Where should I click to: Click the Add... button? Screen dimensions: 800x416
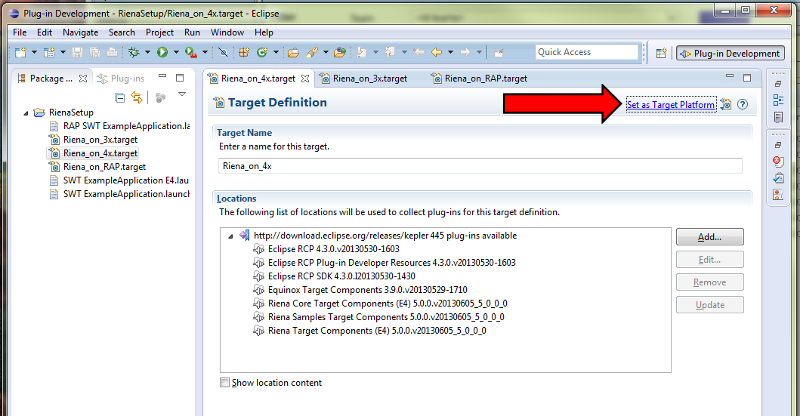(710, 237)
